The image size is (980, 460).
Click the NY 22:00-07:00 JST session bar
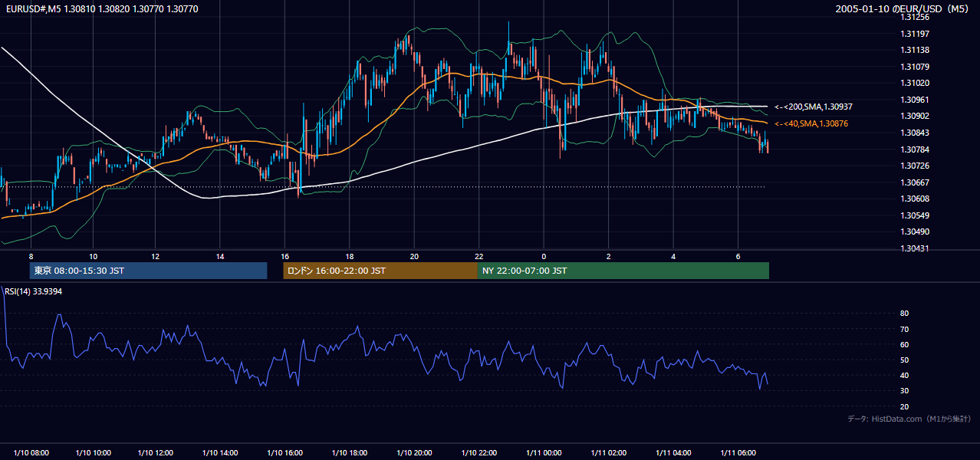tap(623, 271)
